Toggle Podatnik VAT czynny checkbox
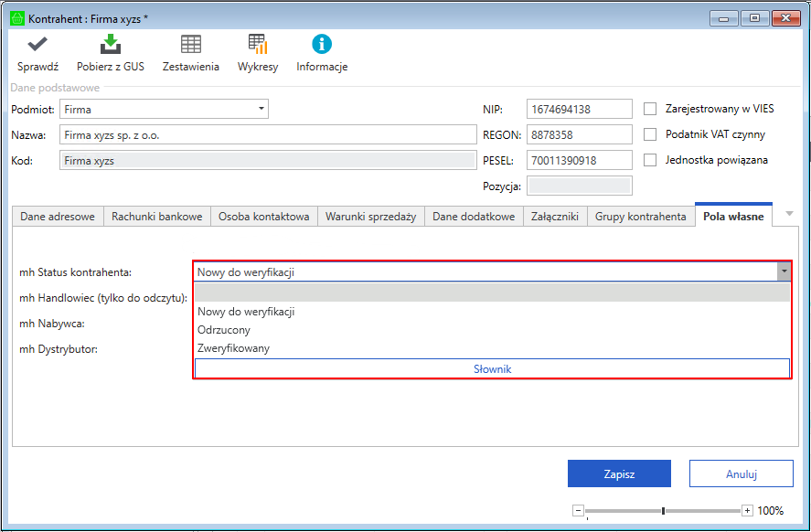This screenshot has width=811, height=532. coord(651,134)
